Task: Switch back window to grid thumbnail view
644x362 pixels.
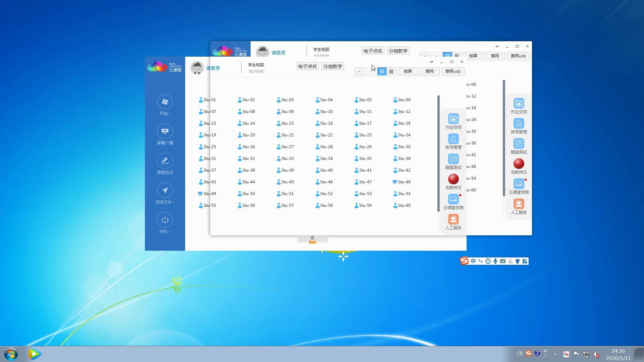Action: click(457, 55)
